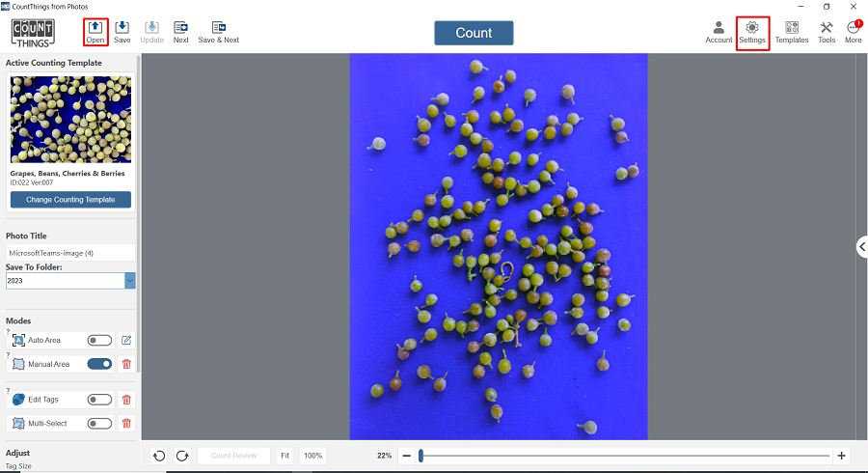The height and width of the screenshot is (473, 868).
Task: Click the Save icon in toolbar
Action: 122,28
